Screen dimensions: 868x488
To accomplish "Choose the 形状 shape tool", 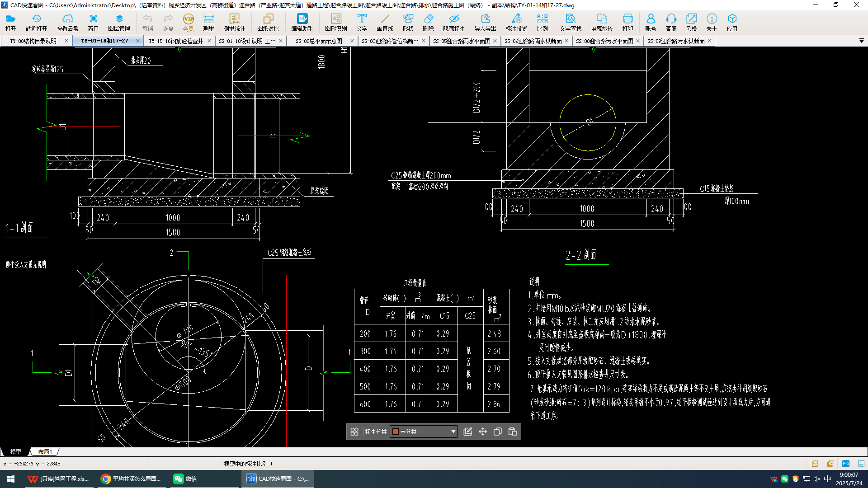I will click(408, 23).
